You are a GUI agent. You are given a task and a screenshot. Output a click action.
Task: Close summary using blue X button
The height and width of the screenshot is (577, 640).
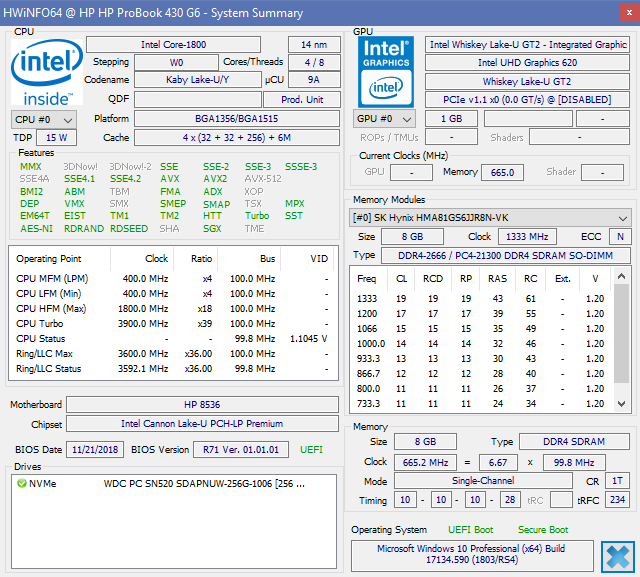(x=618, y=557)
